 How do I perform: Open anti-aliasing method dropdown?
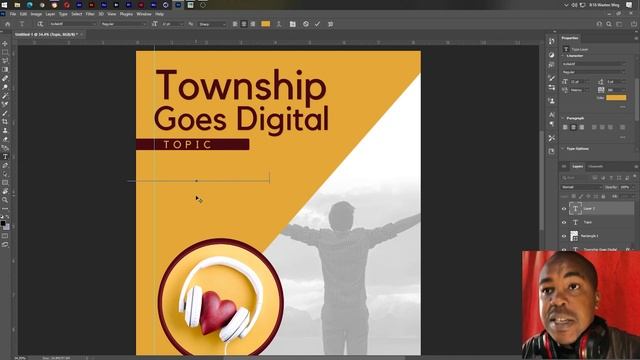coord(212,24)
